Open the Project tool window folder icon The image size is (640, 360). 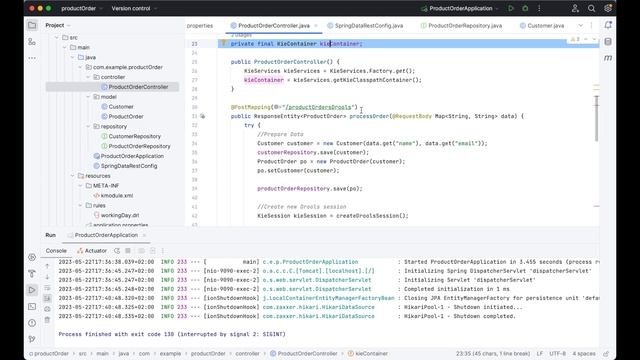pyautogui.click(x=32, y=25)
